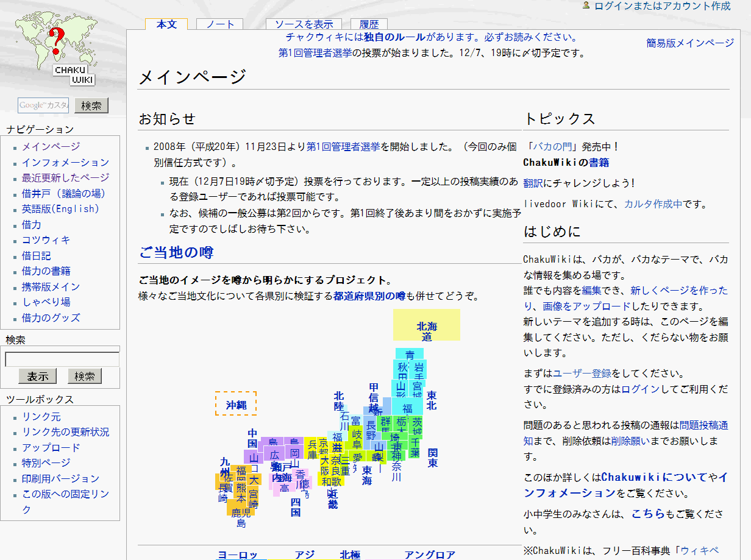Screen dimensions: 751x560
Task: Open the アップロード link in ツールボックス
Action: pos(51,448)
